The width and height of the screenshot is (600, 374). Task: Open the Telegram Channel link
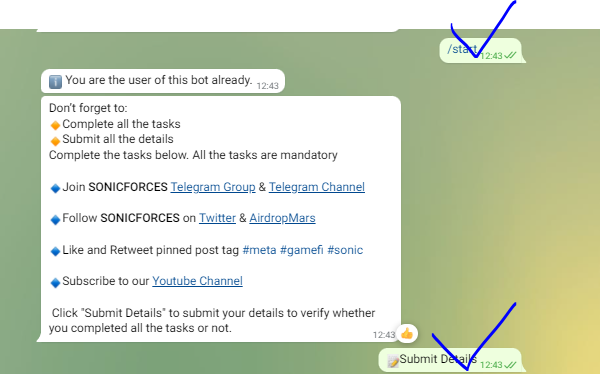(x=317, y=187)
